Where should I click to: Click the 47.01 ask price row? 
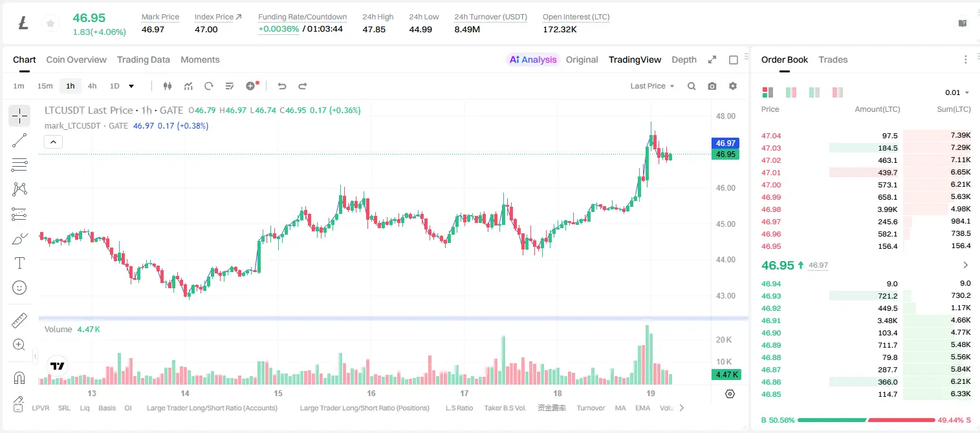tap(866, 173)
